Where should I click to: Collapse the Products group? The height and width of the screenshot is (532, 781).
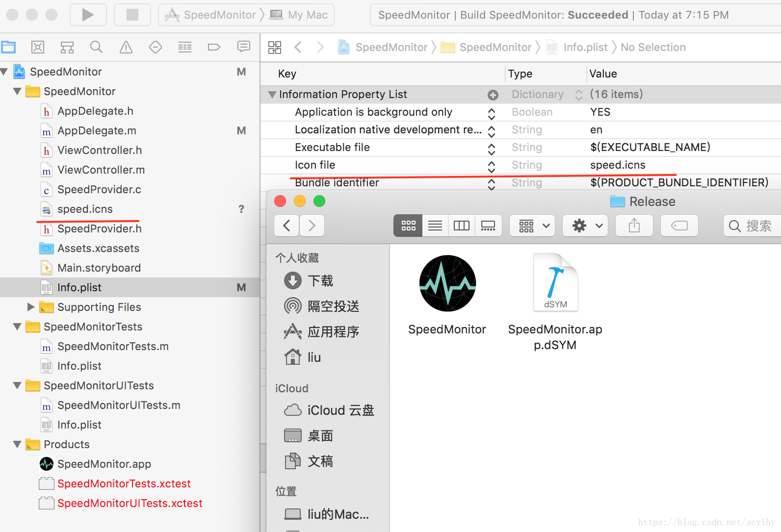17,445
